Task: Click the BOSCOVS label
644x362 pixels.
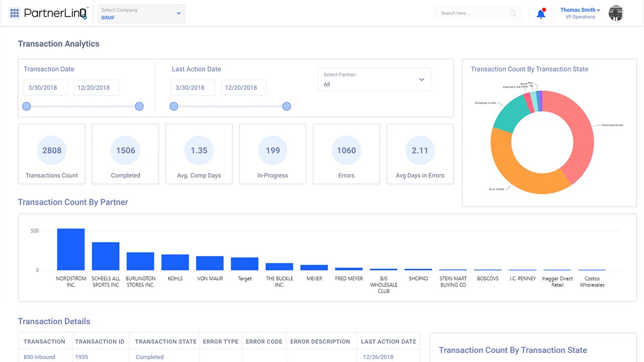Action: 488,279
